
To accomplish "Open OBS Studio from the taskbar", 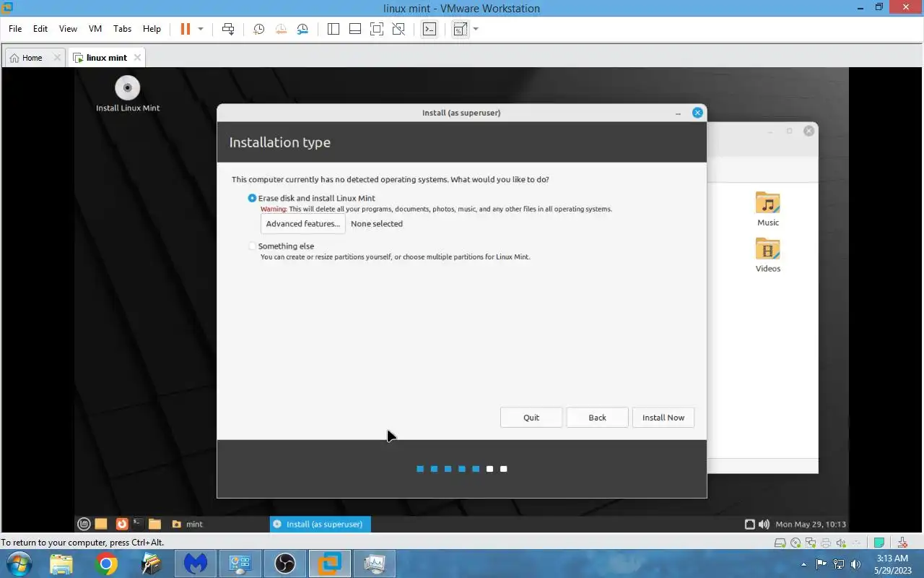I will tap(285, 564).
